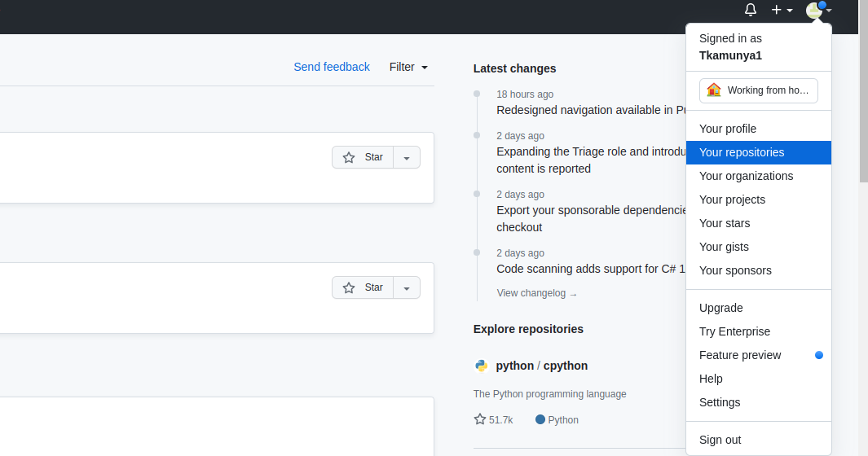The image size is (868, 456).
Task: Edit the Working from home status
Action: pos(759,90)
